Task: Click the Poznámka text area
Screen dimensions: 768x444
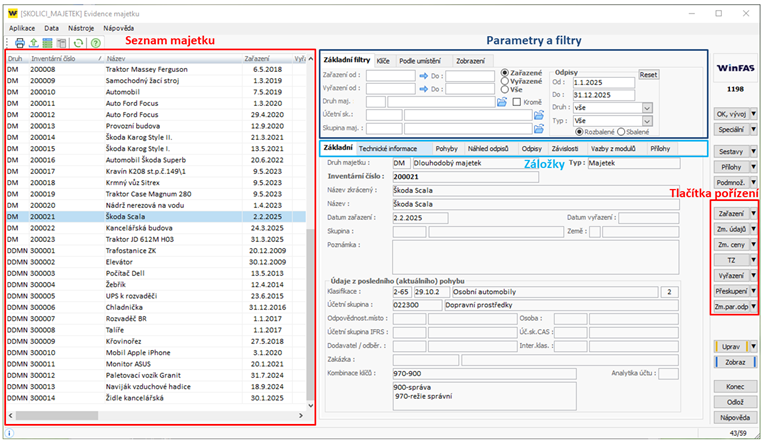Action: point(535,257)
